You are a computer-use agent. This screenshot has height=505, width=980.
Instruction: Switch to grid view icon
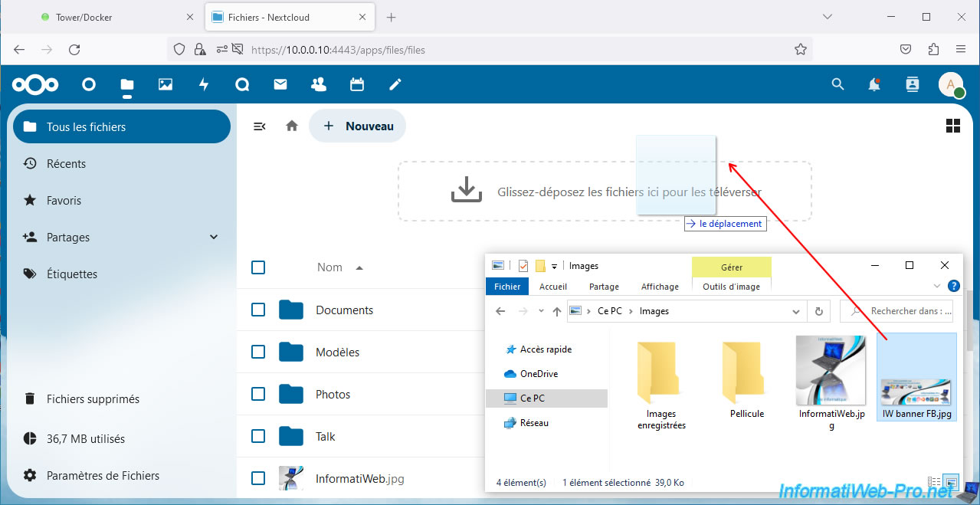[x=953, y=126]
